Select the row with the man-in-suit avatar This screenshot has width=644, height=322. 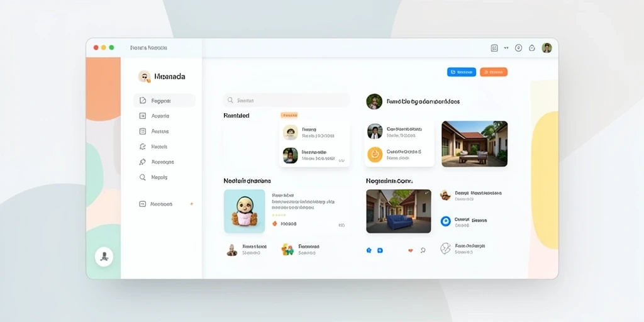[399, 131]
